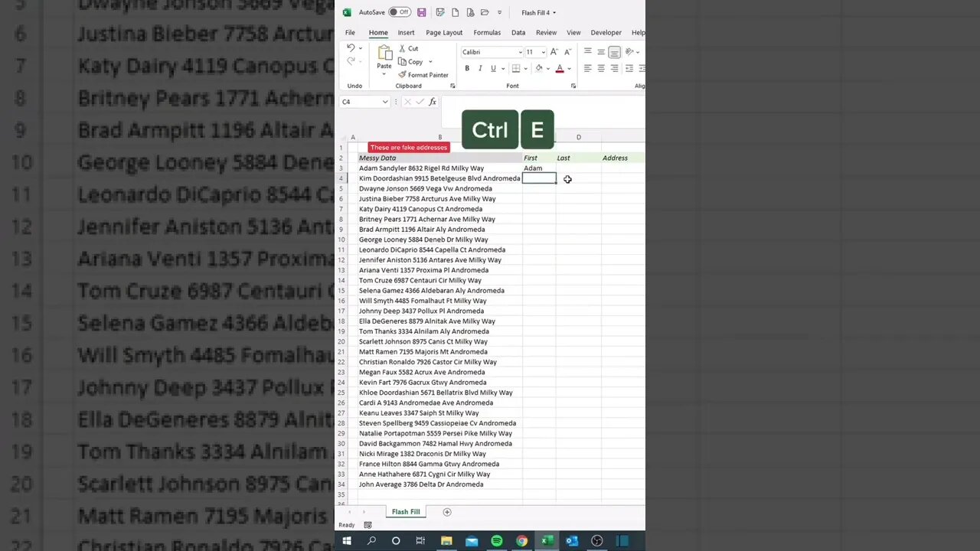Click the Borders icon
The image size is (980, 551).
point(516,69)
